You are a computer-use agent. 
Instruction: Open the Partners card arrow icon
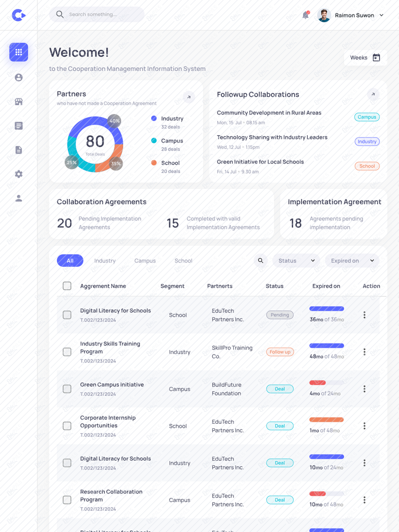point(189,97)
